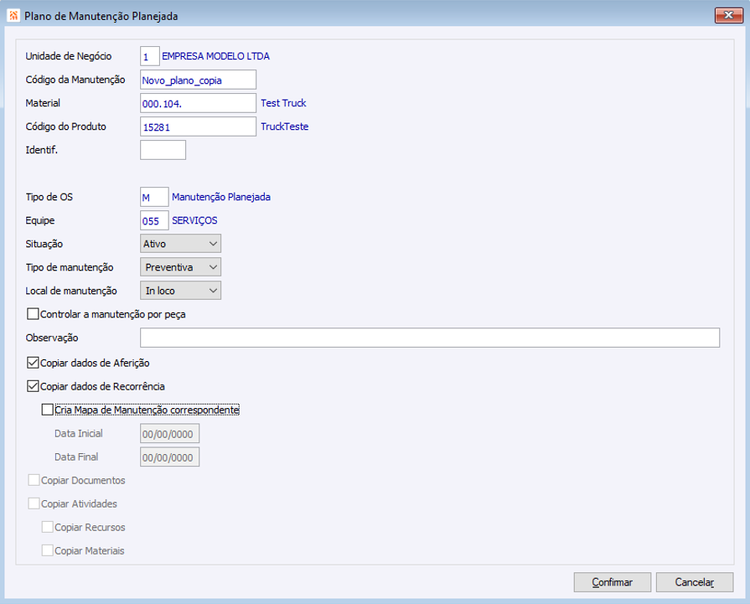Tick the Copiar Recursos checkbox
This screenshot has height=604, width=750.
click(47, 527)
